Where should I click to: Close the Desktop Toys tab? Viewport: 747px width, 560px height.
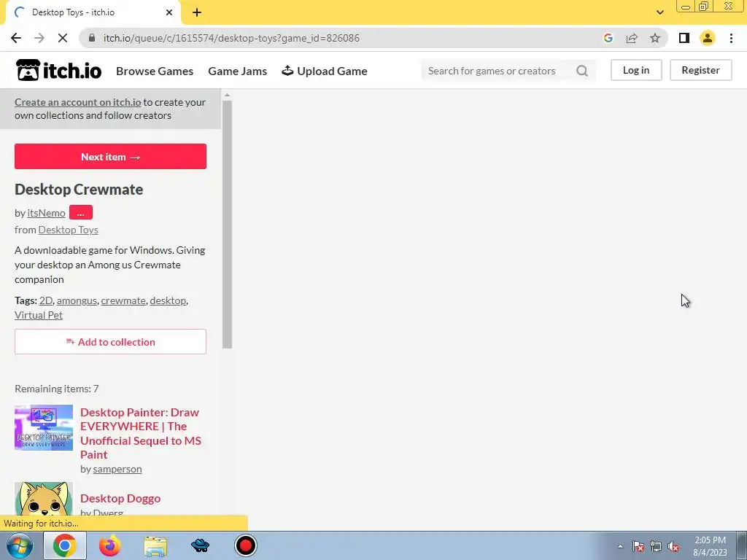169,12
